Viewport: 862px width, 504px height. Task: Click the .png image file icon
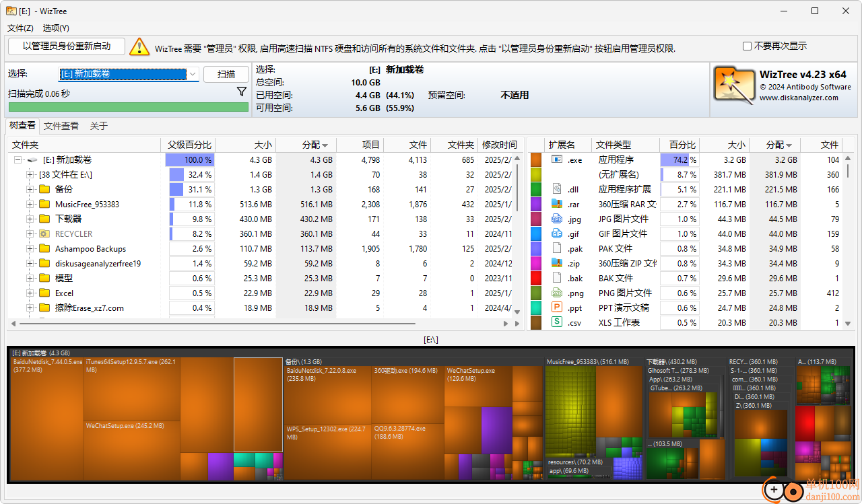click(x=557, y=293)
